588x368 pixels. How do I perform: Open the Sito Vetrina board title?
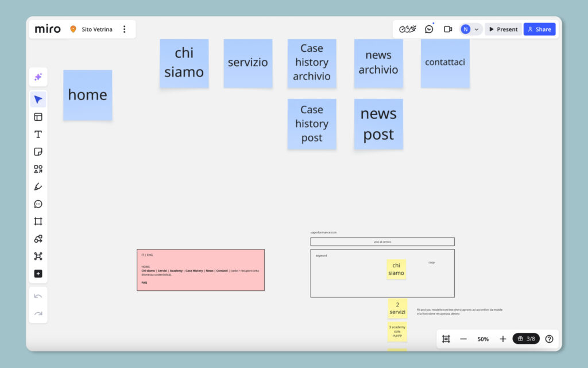(97, 29)
